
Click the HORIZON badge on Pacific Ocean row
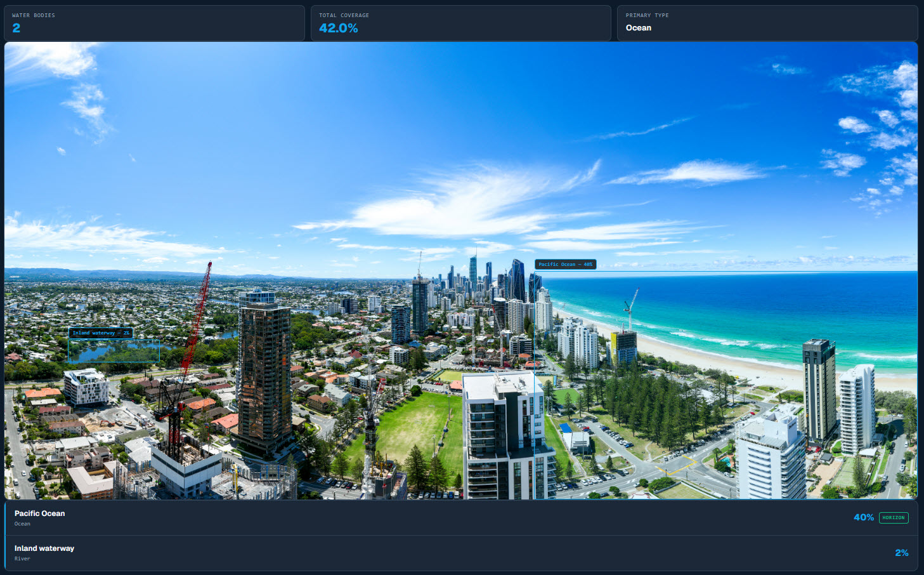coord(894,518)
